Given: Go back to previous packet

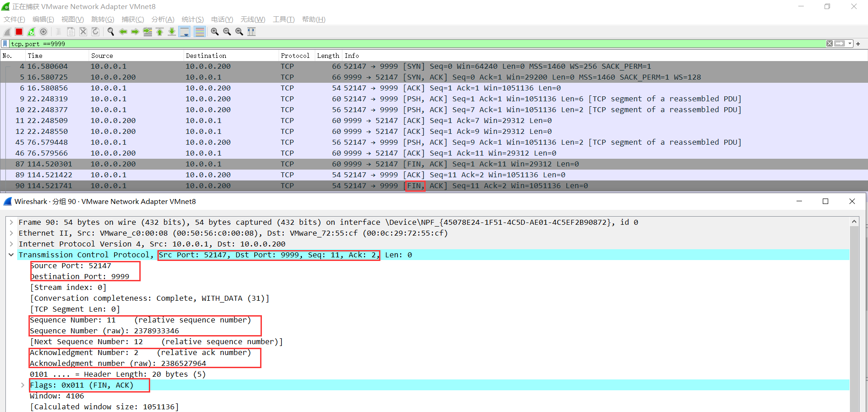Looking at the screenshot, I should tap(123, 32).
